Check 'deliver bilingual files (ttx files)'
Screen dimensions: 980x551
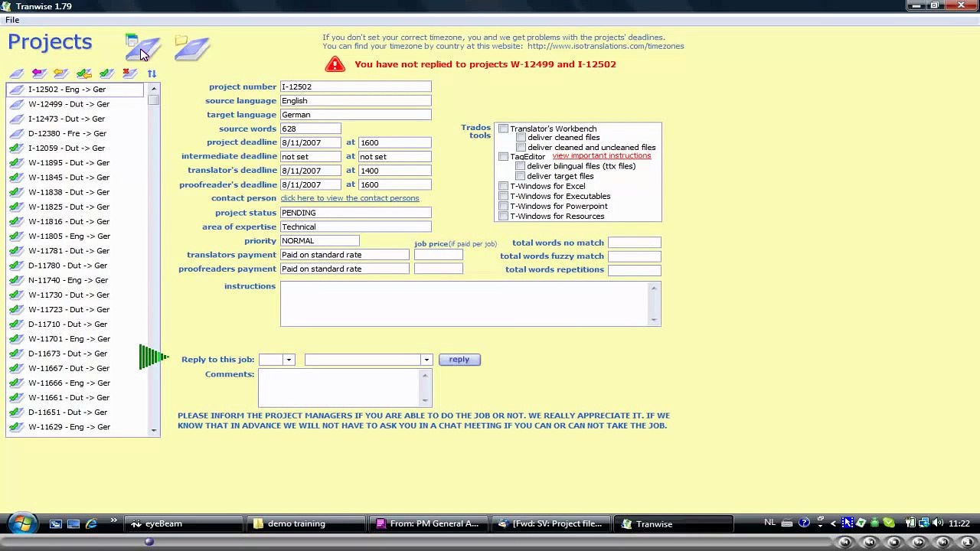pos(521,166)
